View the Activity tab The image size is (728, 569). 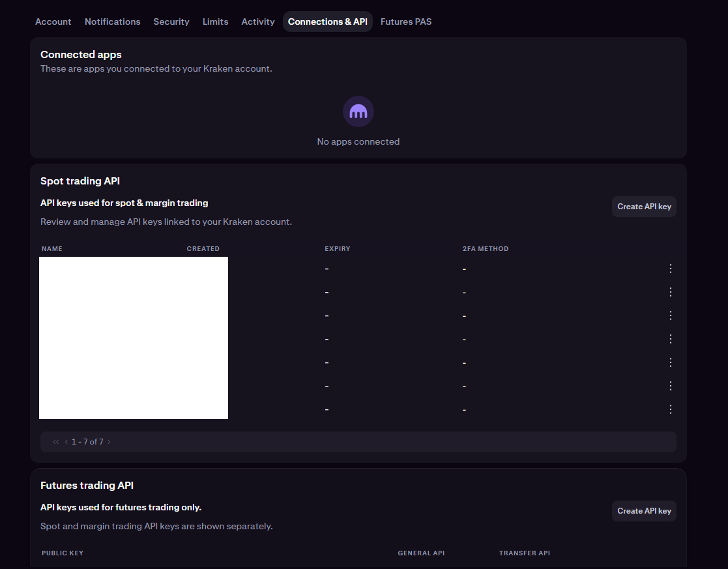(257, 22)
